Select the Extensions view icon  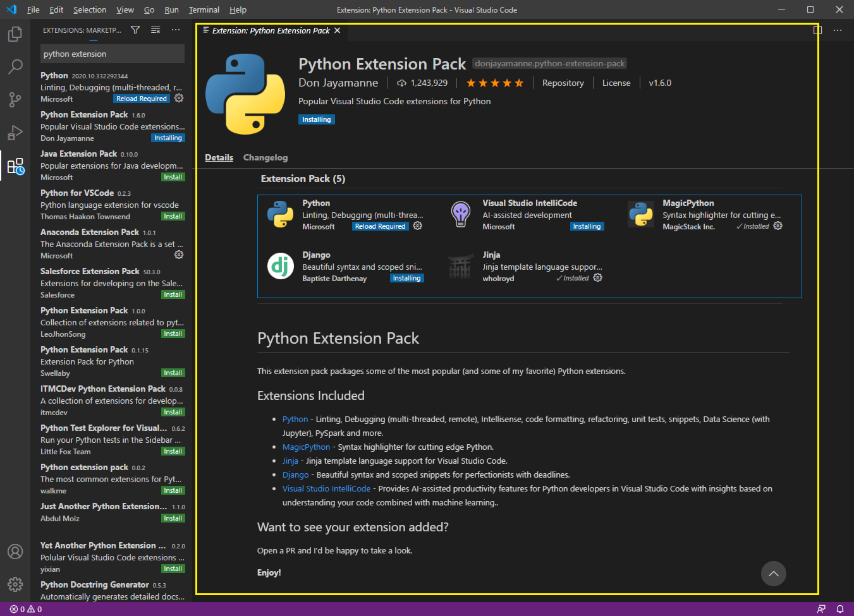click(15, 166)
